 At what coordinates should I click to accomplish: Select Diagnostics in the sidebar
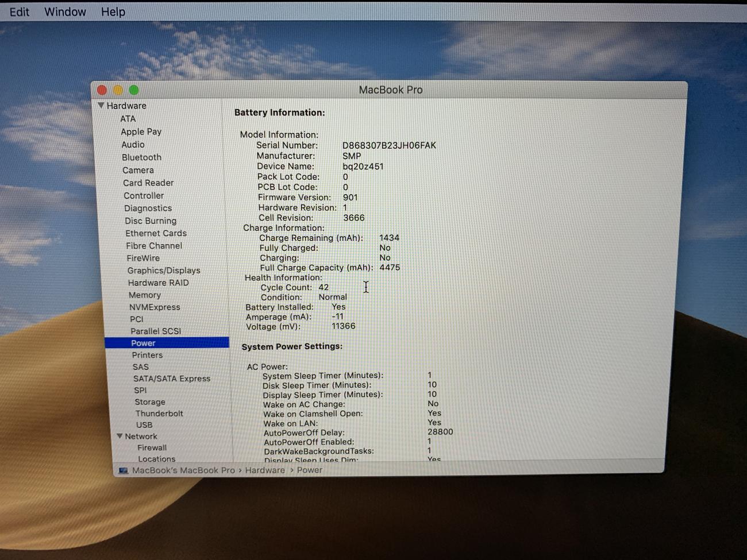pos(148,208)
